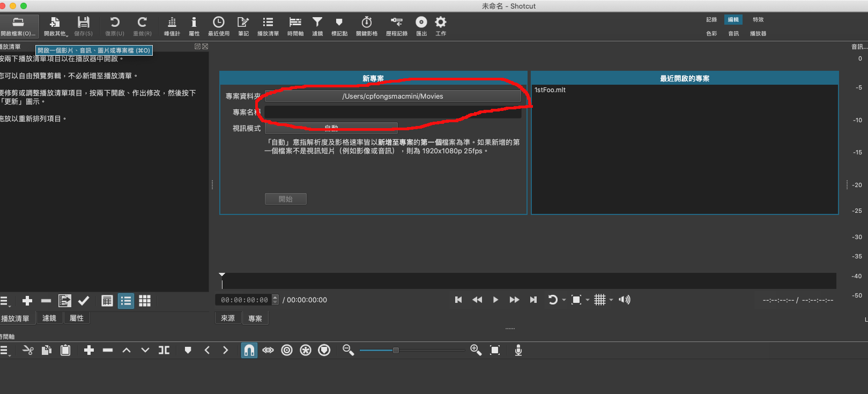Click the History toolbar icon
Screen dimensions: 868x394
pyautogui.click(x=396, y=26)
